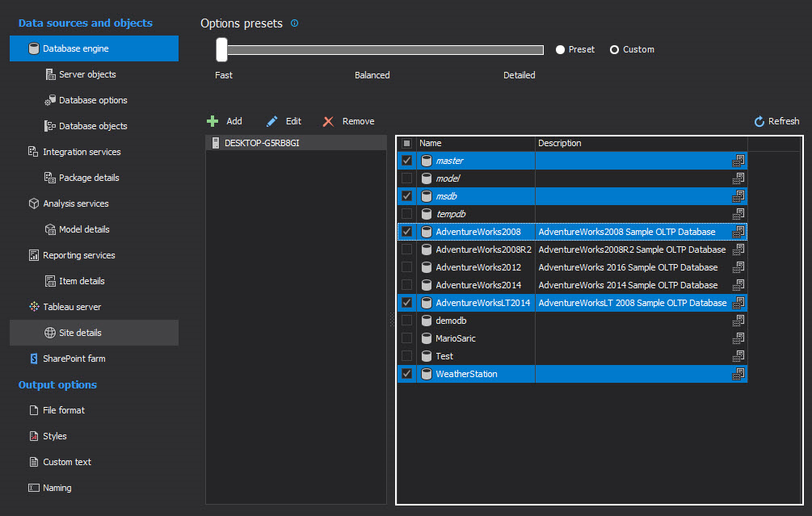The width and height of the screenshot is (812, 516).
Task: Open the File format output option
Action: pos(63,410)
